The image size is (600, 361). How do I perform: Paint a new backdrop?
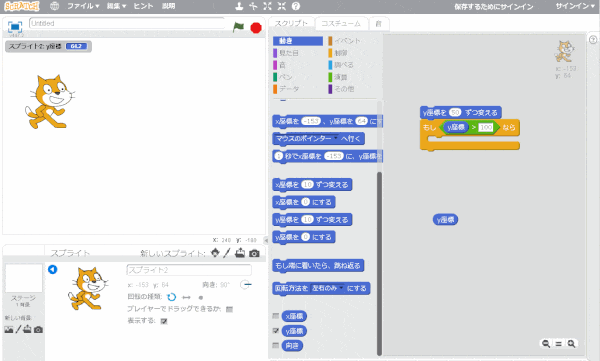point(18,329)
